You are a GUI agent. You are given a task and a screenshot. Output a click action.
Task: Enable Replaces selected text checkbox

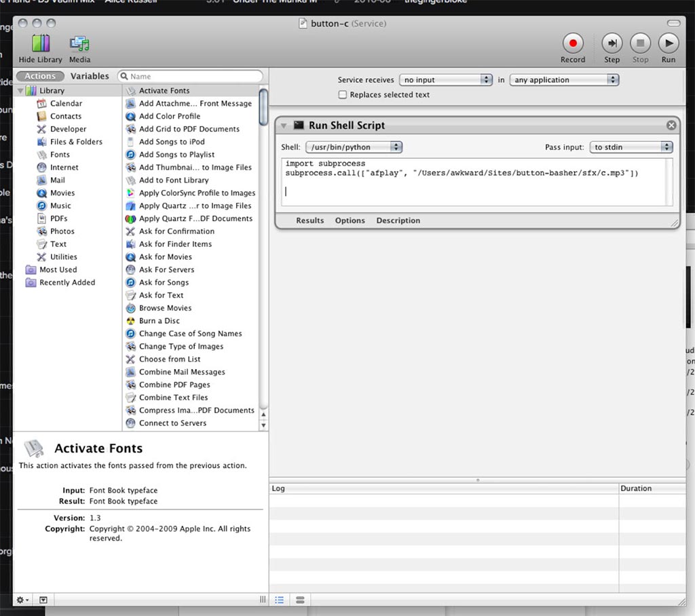click(x=343, y=95)
